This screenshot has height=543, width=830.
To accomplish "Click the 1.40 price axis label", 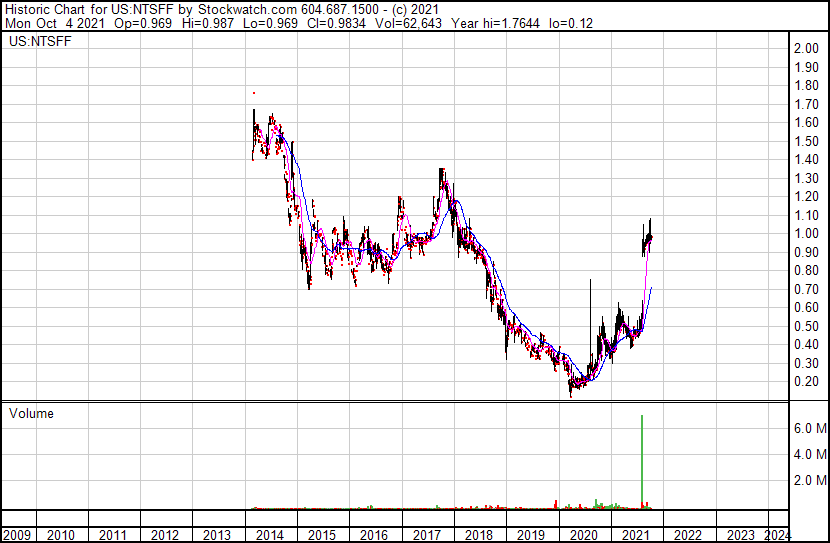I will pyautogui.click(x=806, y=159).
